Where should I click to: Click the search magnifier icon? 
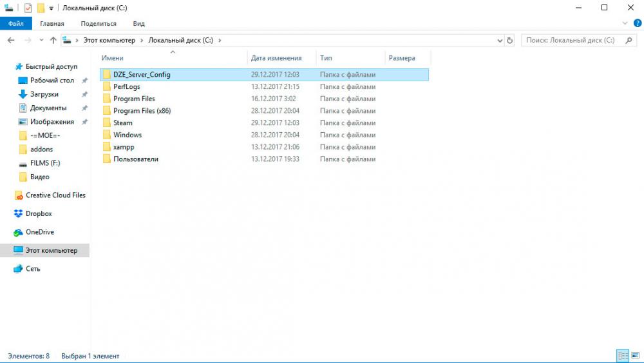[628, 40]
